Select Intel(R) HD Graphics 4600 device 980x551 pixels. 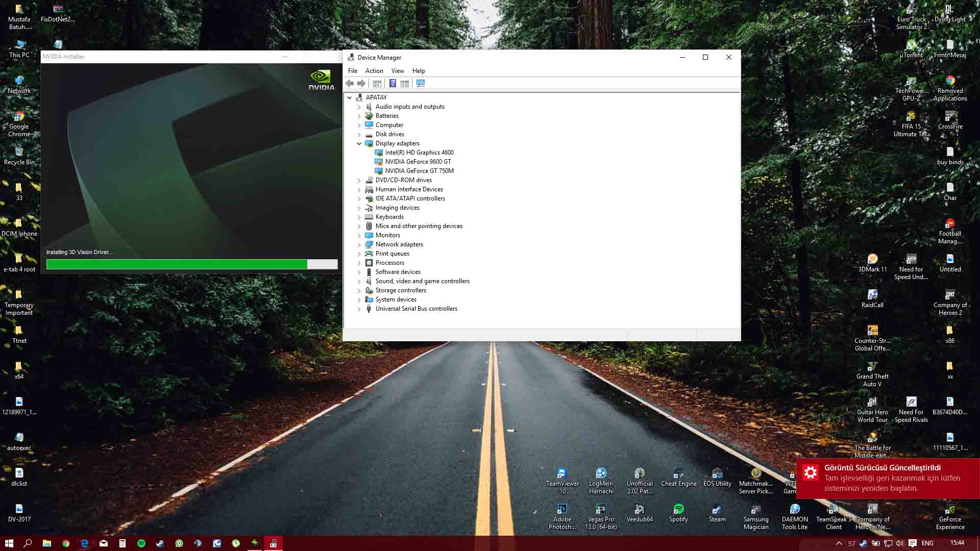click(419, 153)
